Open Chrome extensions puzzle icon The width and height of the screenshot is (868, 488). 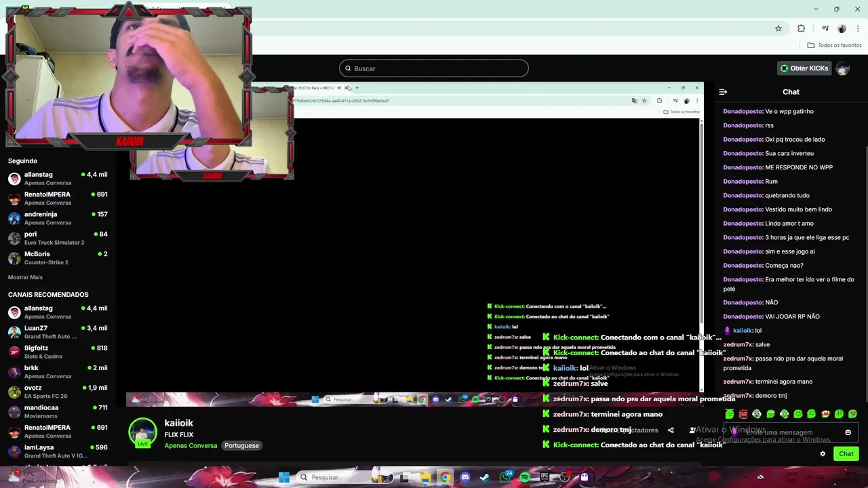click(802, 28)
